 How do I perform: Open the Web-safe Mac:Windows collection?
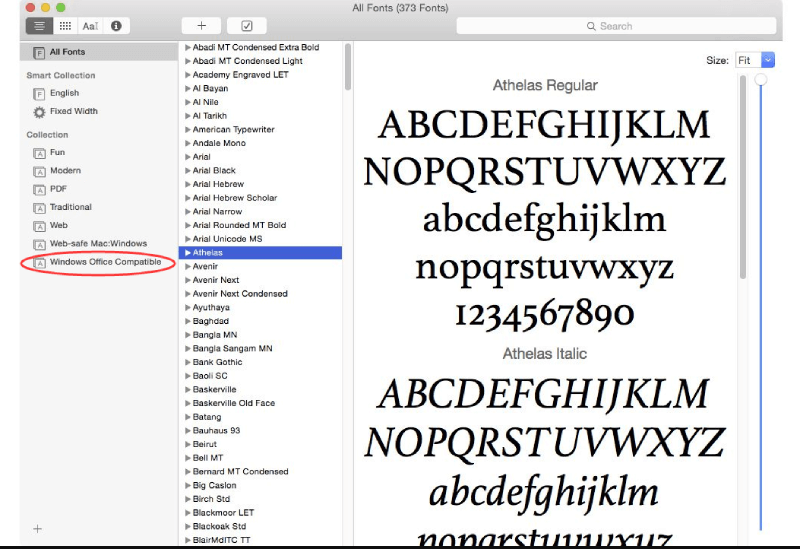[97, 243]
